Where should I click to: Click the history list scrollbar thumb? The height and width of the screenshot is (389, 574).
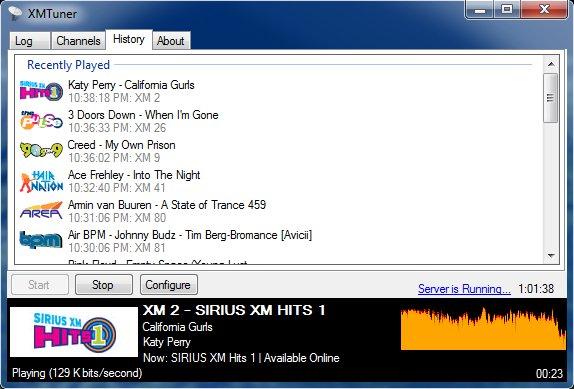tap(551, 98)
